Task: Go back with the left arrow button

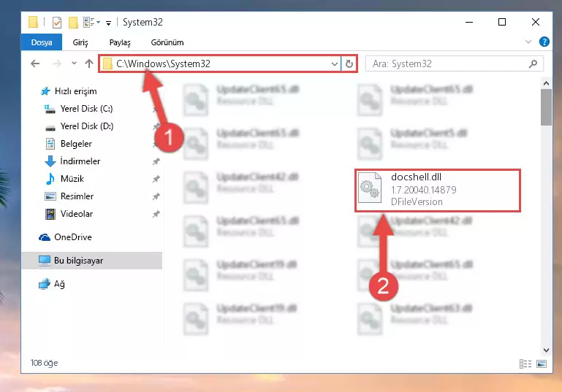Action: tap(35, 64)
